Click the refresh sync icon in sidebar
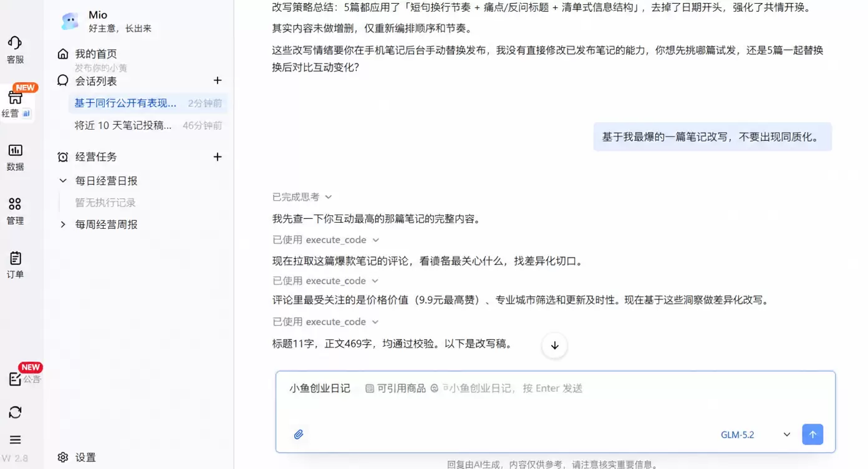Image resolution: width=868 pixels, height=469 pixels. [x=15, y=412]
